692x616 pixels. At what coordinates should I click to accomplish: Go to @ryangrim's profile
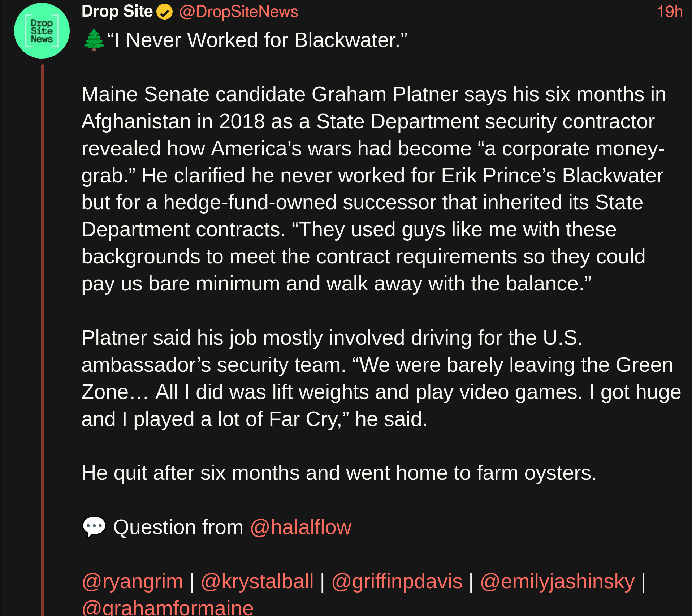click(x=132, y=581)
